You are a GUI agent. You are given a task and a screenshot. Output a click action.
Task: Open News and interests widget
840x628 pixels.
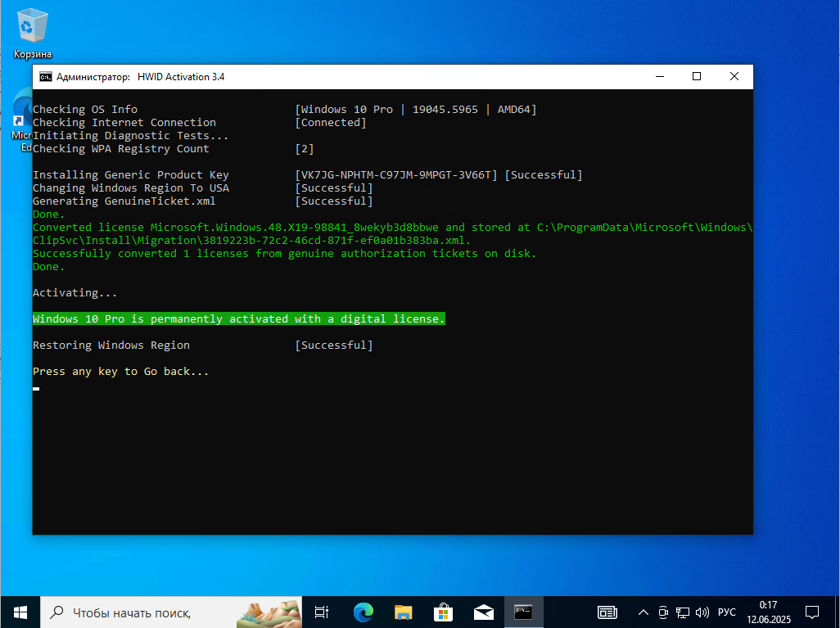tap(607, 612)
